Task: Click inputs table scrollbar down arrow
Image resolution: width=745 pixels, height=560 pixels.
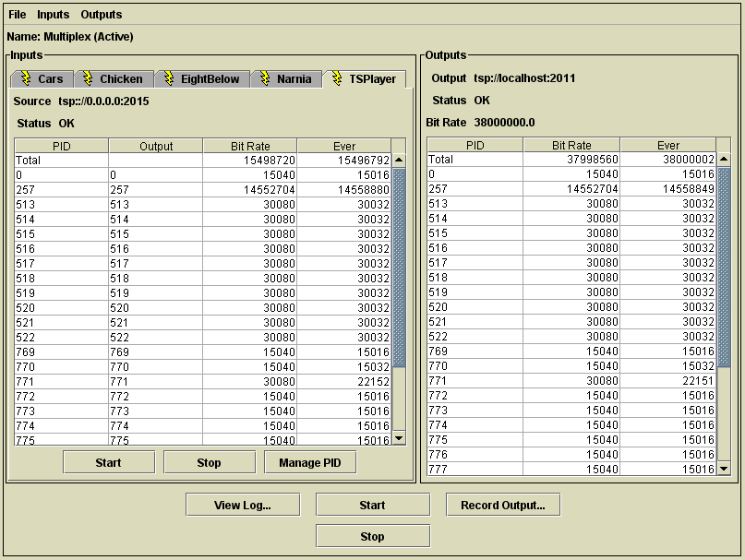Action: pyautogui.click(x=399, y=438)
